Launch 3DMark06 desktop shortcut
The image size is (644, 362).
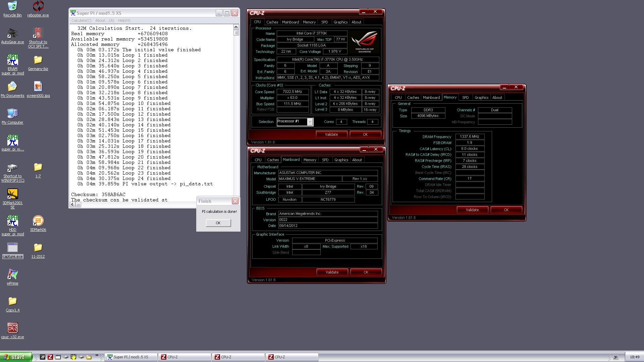tap(38, 224)
